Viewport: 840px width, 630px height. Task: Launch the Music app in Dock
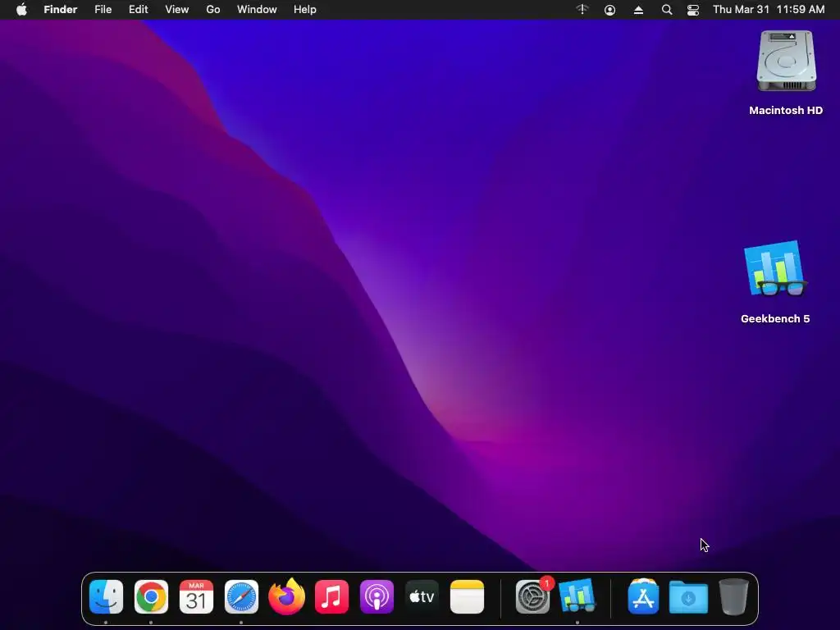click(331, 596)
